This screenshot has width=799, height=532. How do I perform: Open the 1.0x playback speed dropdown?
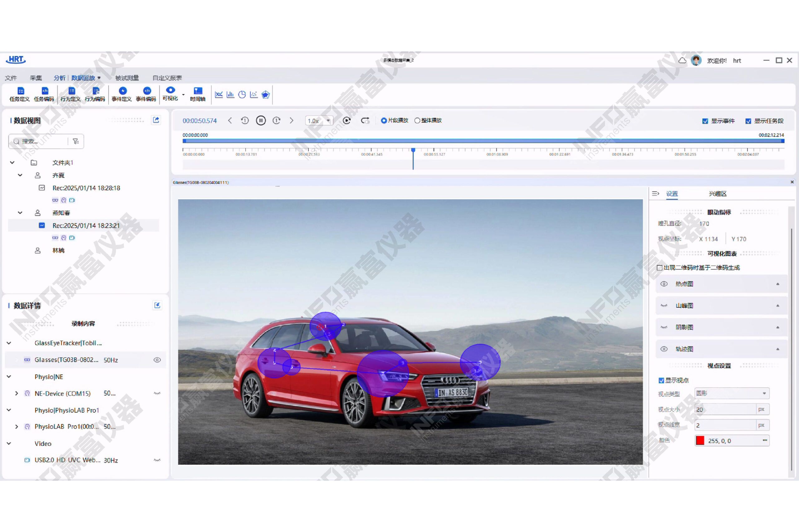(319, 120)
